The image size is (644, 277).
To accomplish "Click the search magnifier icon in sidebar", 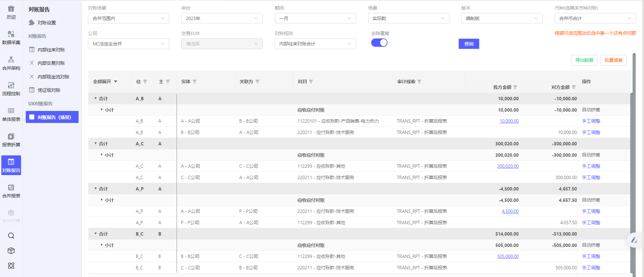I will click(x=11, y=236).
